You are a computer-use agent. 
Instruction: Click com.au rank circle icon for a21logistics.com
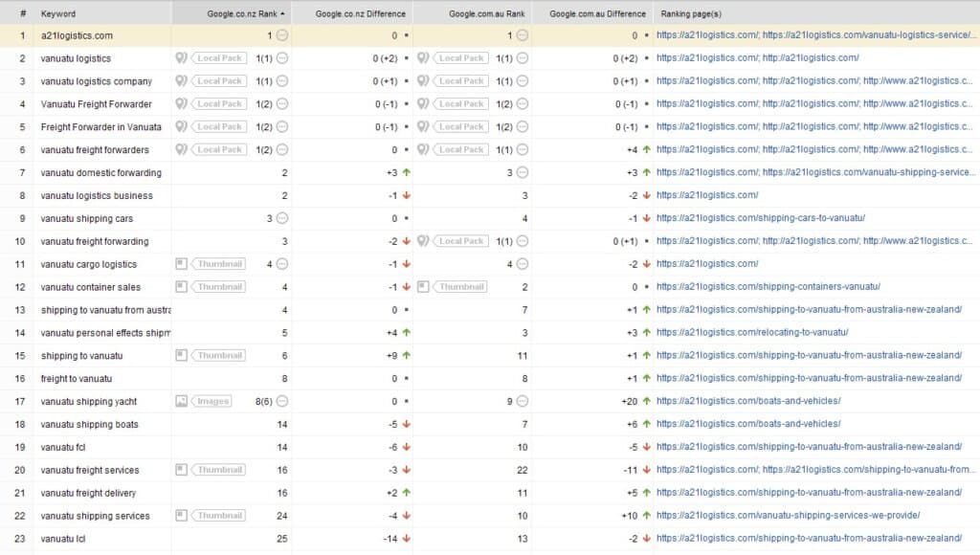tap(523, 35)
